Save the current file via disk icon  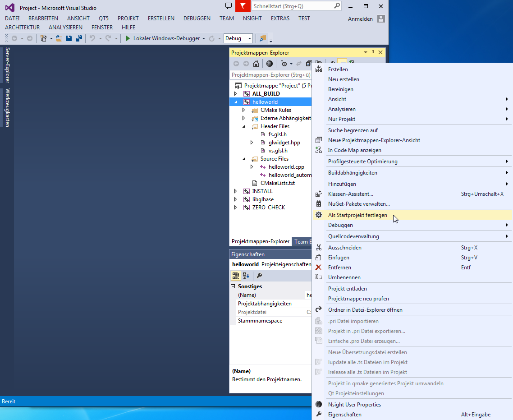tap(69, 38)
